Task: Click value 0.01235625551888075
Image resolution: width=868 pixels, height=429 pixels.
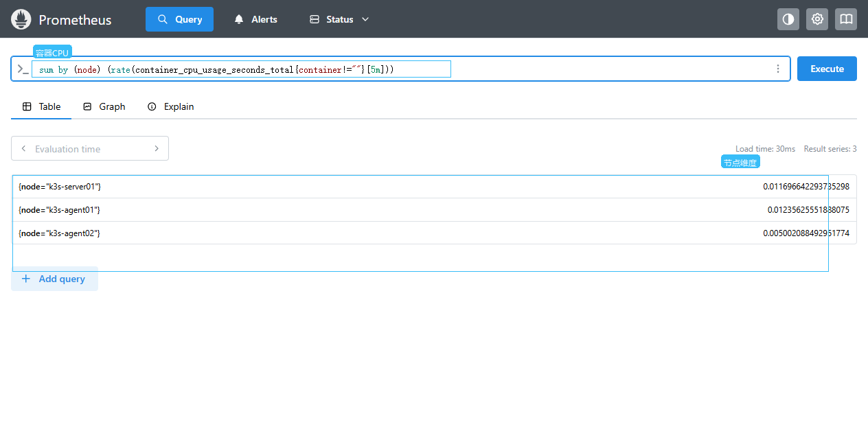Action: pos(808,210)
